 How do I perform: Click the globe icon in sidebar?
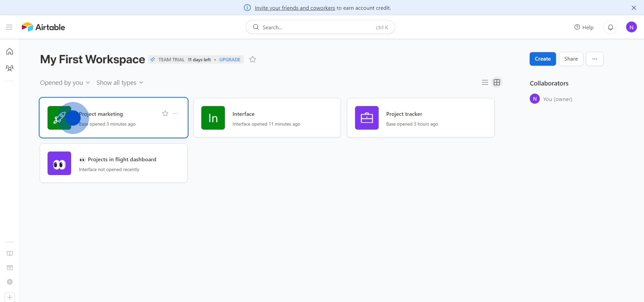10,282
